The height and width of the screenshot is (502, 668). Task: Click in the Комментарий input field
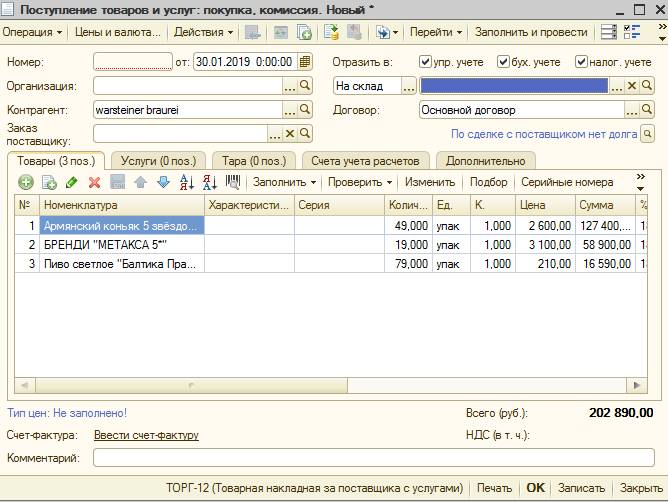coord(374,458)
